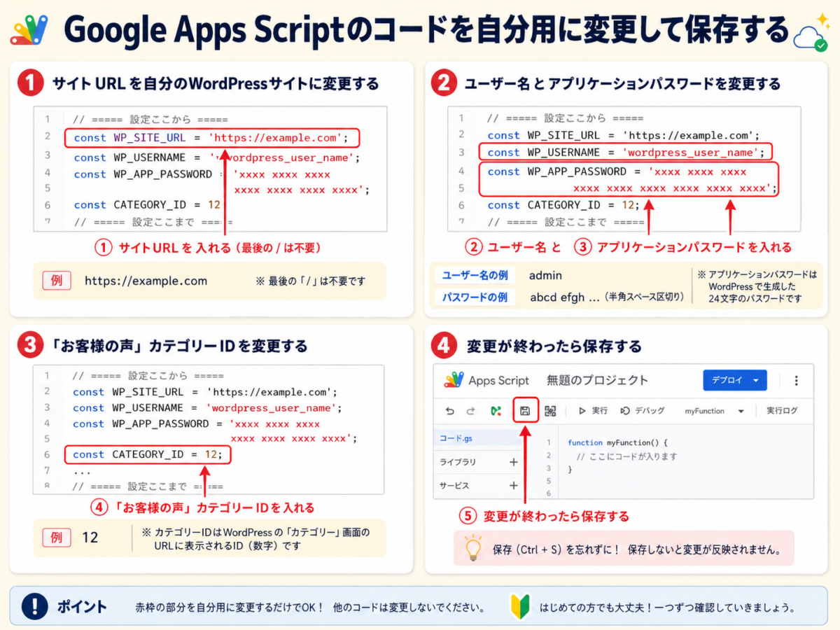Open the three-dot more options menu
The width and height of the screenshot is (840, 630).
(x=796, y=380)
